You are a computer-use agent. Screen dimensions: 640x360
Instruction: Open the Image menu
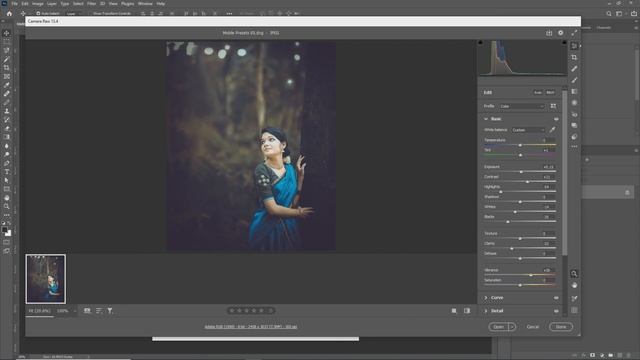click(38, 4)
